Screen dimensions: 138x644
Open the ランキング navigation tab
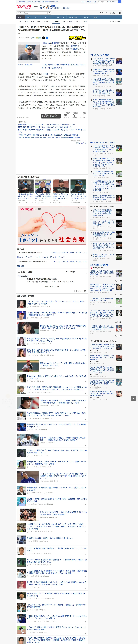[x=86, y=17]
